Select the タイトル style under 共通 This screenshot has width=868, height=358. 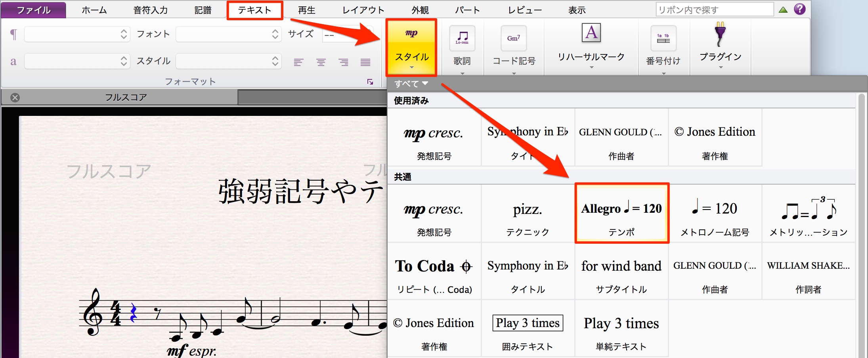(528, 271)
